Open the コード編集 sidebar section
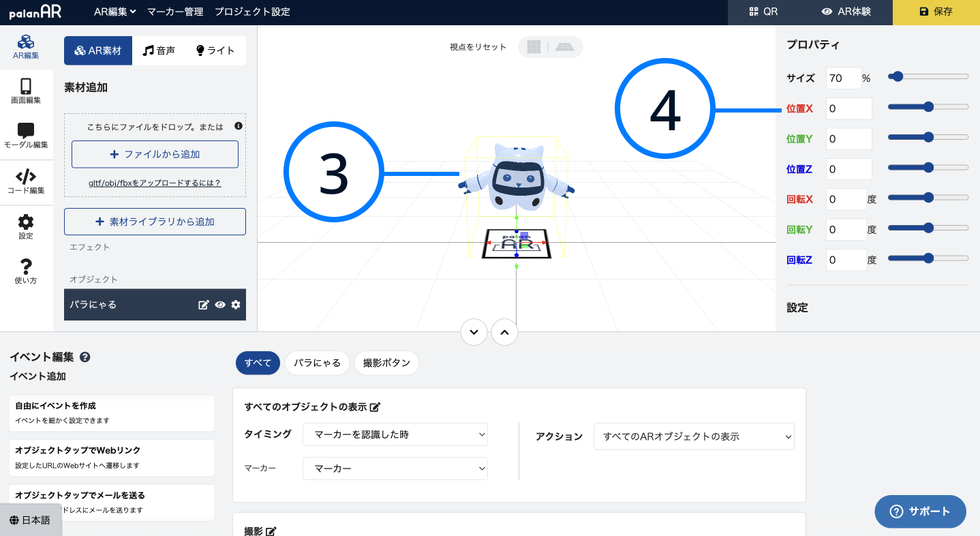Screen dimensions: 980x536 tap(26, 182)
